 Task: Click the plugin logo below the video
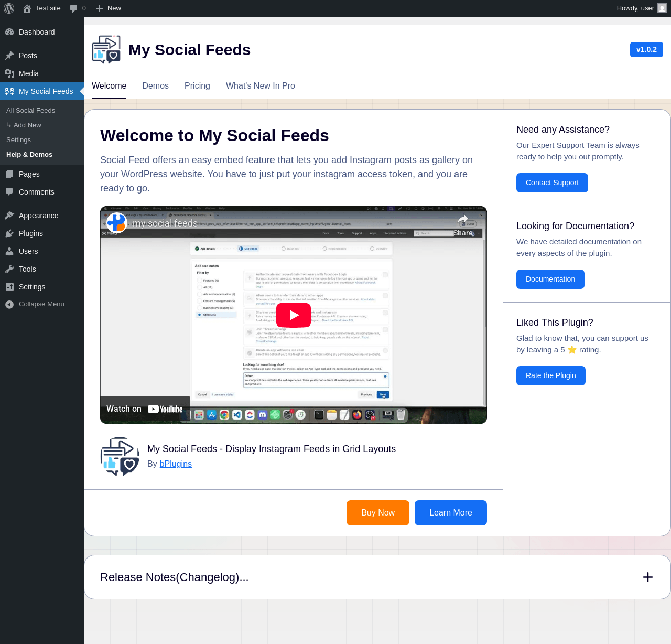point(120,456)
